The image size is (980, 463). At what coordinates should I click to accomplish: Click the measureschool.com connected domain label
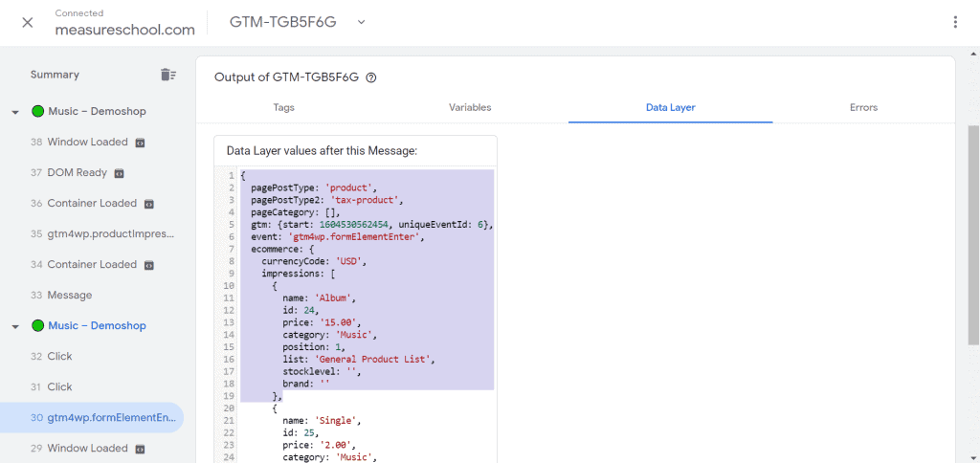click(x=125, y=30)
